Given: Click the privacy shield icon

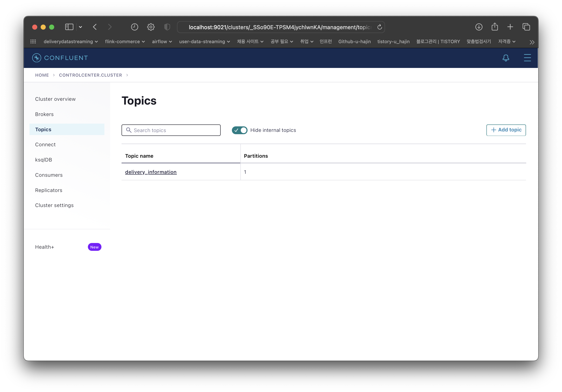Looking at the screenshot, I should [167, 27].
